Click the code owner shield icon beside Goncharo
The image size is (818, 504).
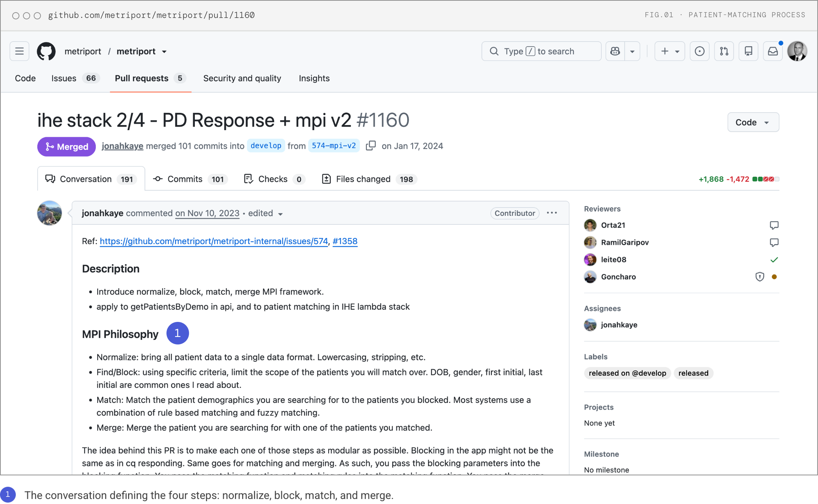coord(760,277)
